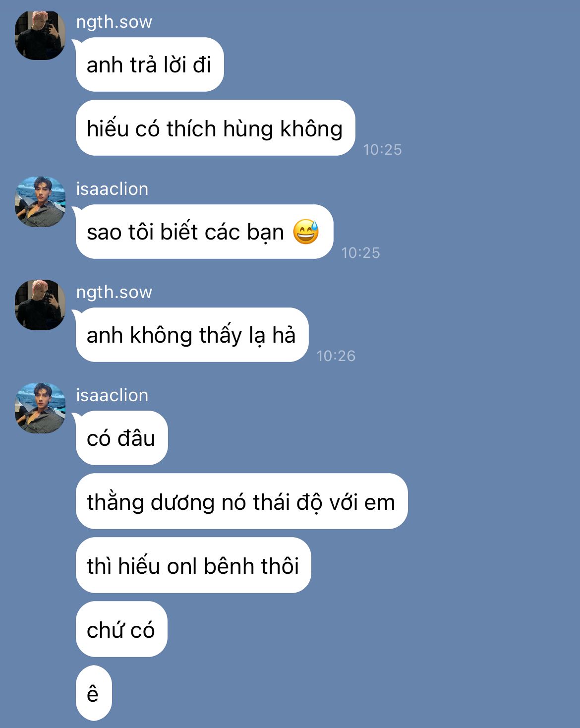Open the first ngth.sow username label
Screen dimensions: 580x728
coord(114,22)
